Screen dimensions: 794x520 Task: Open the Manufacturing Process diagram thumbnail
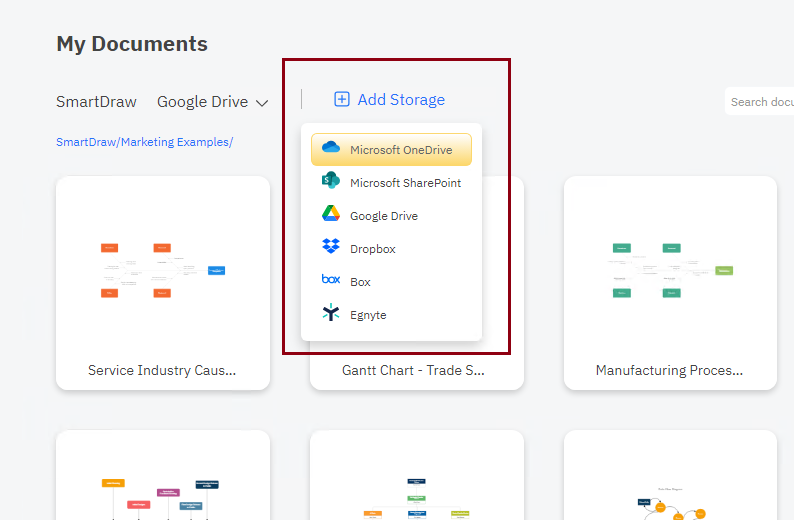pos(670,270)
